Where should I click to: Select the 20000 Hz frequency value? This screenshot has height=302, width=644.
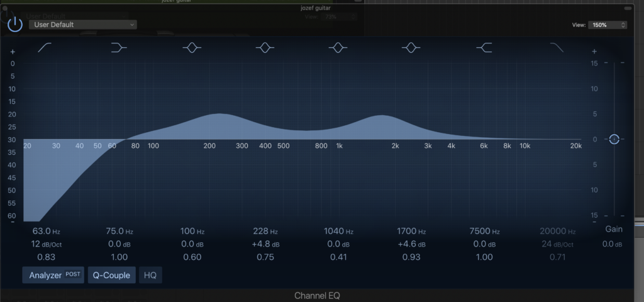pos(558,232)
